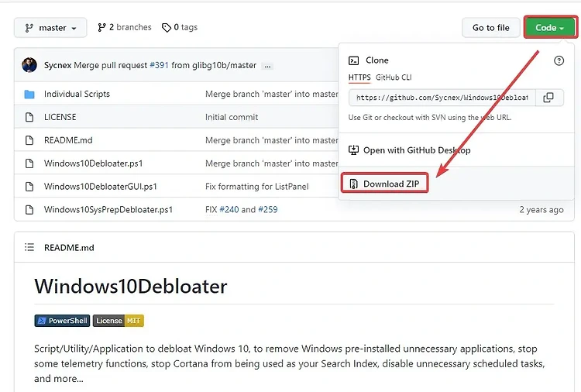Open README table of contents list icon
The height and width of the screenshot is (392, 581).
pos(29,247)
